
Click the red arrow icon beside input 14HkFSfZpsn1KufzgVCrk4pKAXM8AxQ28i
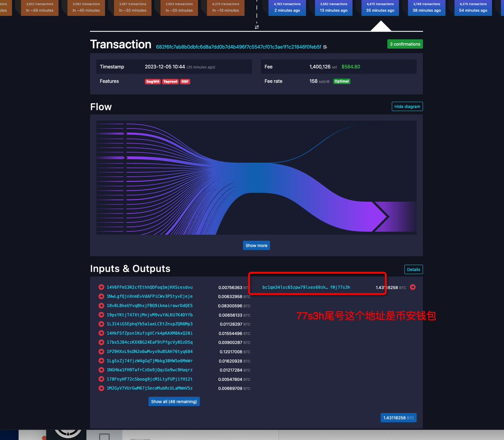pyautogui.click(x=101, y=333)
